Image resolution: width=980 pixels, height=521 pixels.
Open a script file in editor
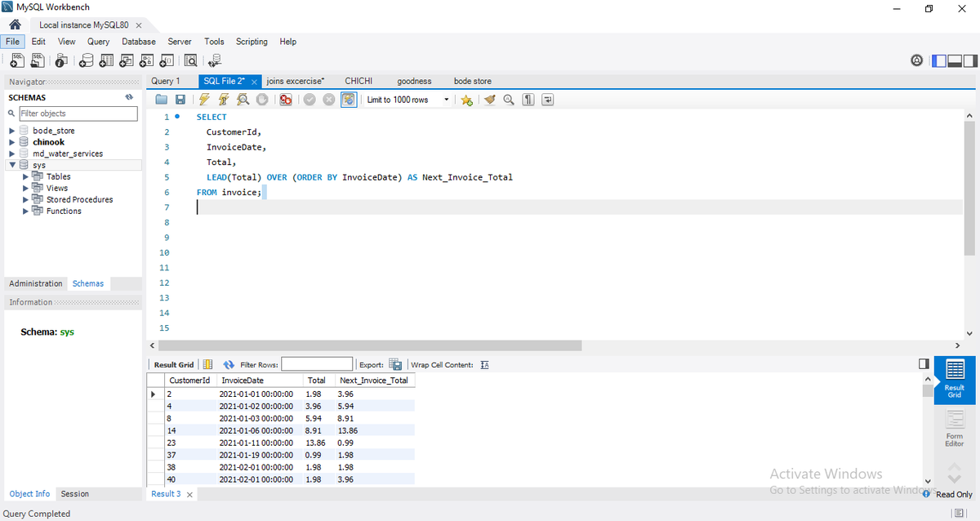click(x=162, y=100)
